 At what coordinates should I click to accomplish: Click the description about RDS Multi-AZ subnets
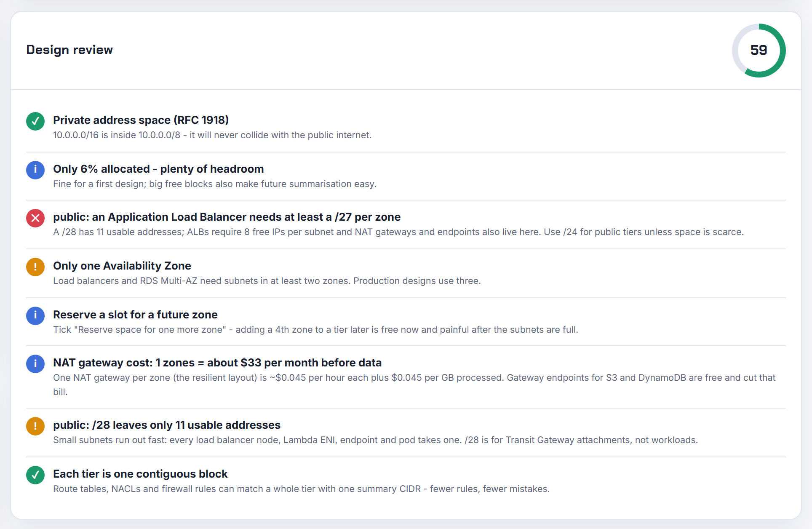[x=267, y=281]
